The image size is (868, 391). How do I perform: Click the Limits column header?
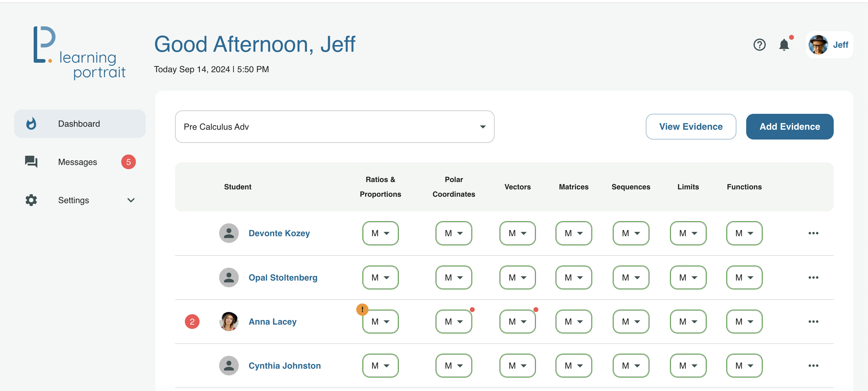688,187
